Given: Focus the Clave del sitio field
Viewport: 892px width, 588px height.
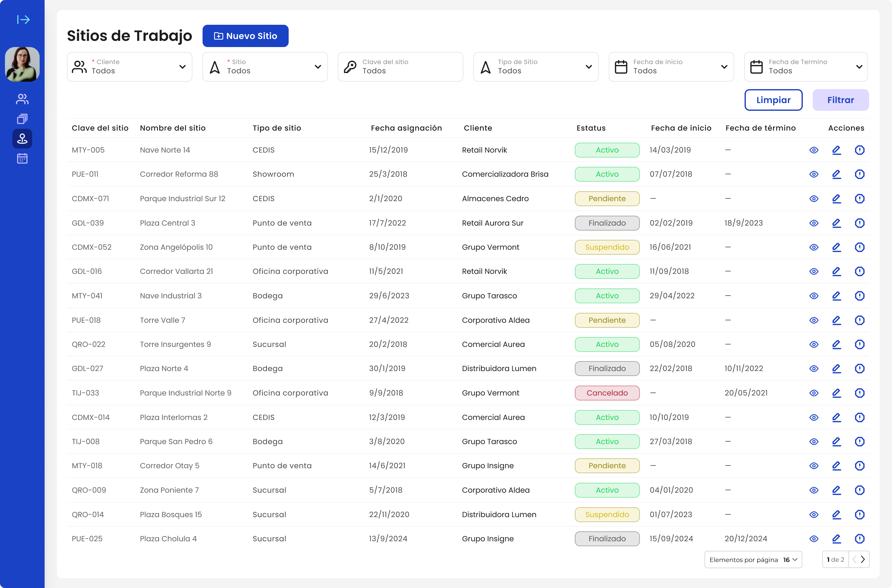Looking at the screenshot, I should pos(400,67).
